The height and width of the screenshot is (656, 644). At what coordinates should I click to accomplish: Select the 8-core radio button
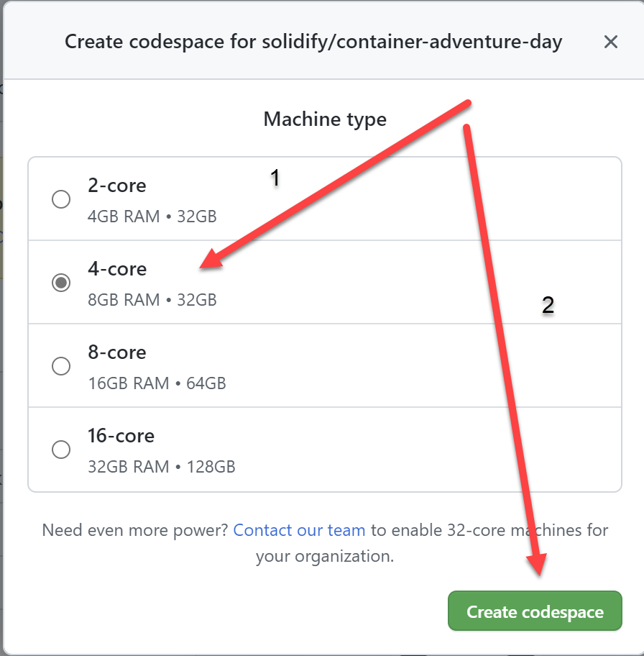[x=61, y=366]
